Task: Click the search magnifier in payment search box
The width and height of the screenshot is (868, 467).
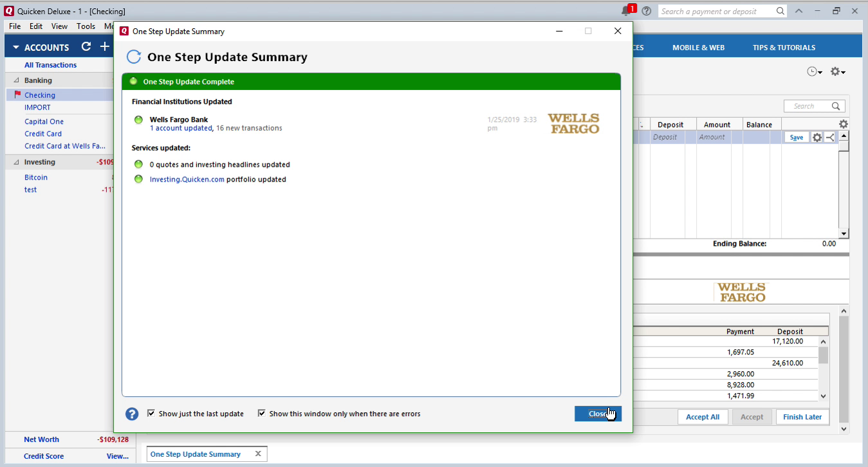Action: point(780,11)
